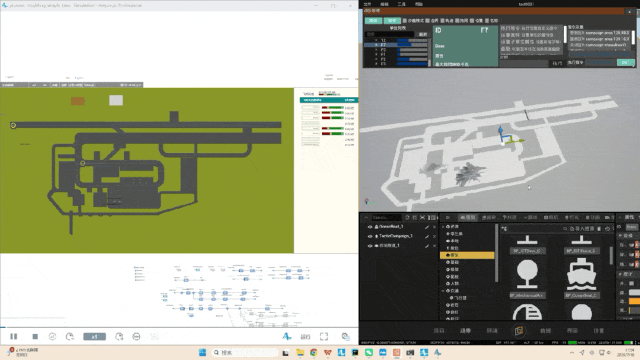Toggle the fifth checkbox in the dialog toolbar
The width and height of the screenshot is (640, 360).
[472, 20]
